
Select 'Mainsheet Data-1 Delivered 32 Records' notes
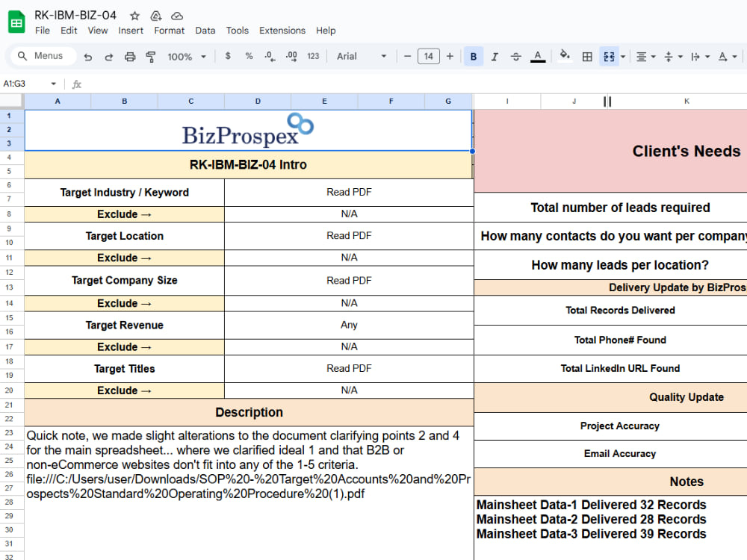[591, 505]
